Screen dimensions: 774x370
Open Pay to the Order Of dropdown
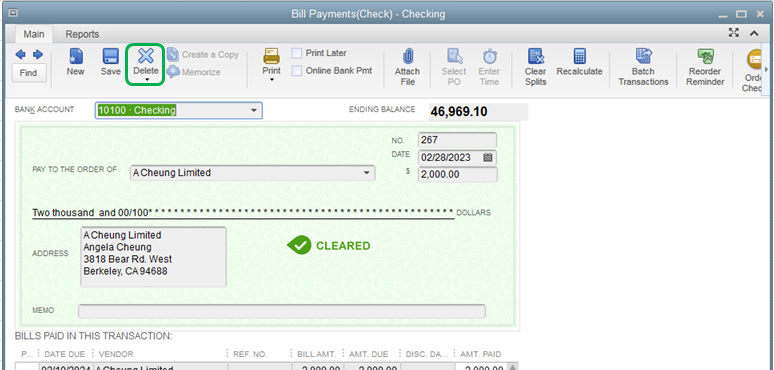(x=366, y=173)
